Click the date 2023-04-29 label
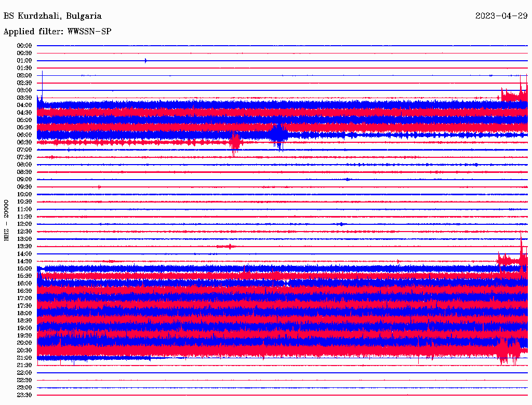 tap(501, 16)
